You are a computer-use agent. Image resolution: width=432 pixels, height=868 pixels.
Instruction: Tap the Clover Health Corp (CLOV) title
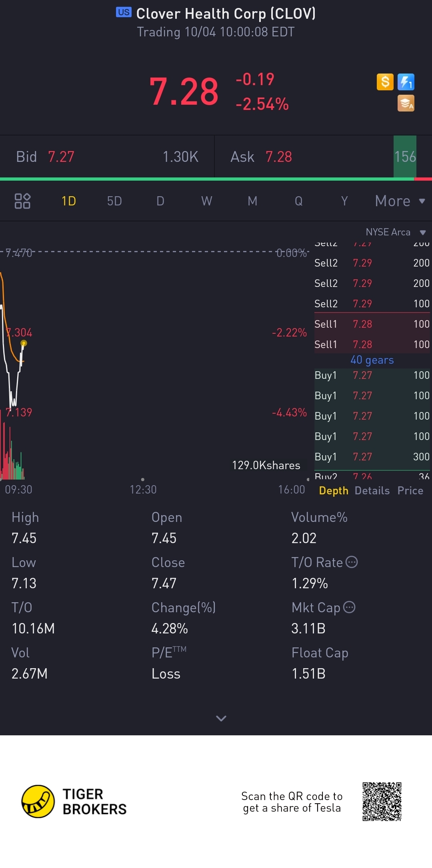[x=226, y=14]
